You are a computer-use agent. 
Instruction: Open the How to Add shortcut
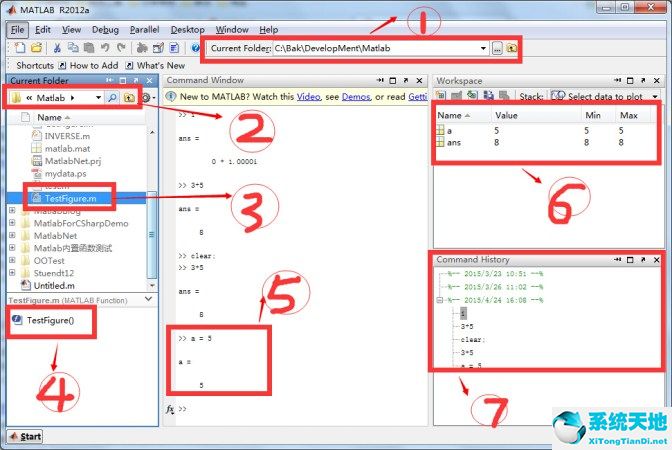click(88, 66)
